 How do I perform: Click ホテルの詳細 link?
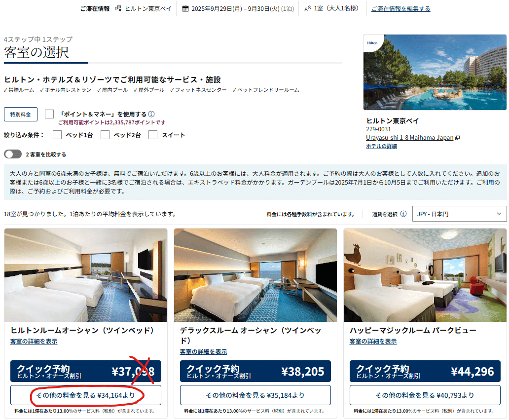[x=381, y=146]
